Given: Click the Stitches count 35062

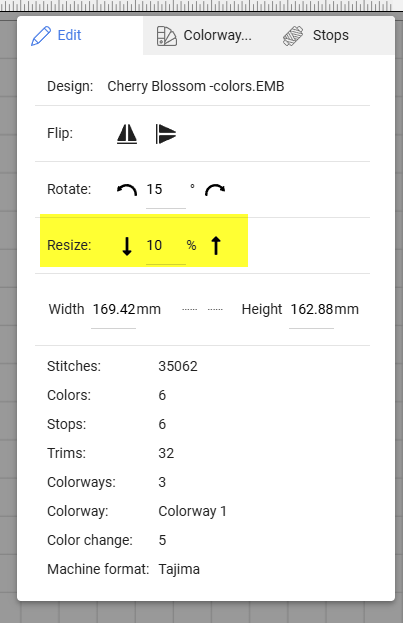Looking at the screenshot, I should coord(178,366).
